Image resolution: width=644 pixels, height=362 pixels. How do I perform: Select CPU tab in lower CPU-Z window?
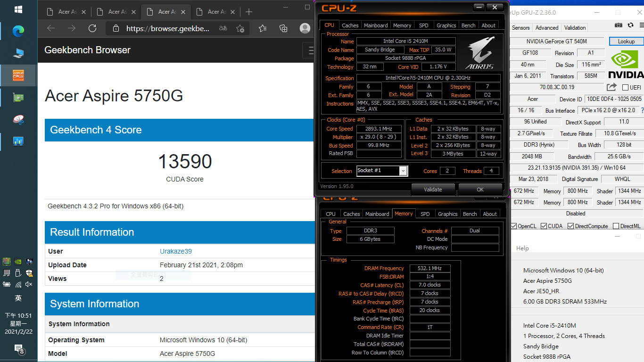point(331,214)
